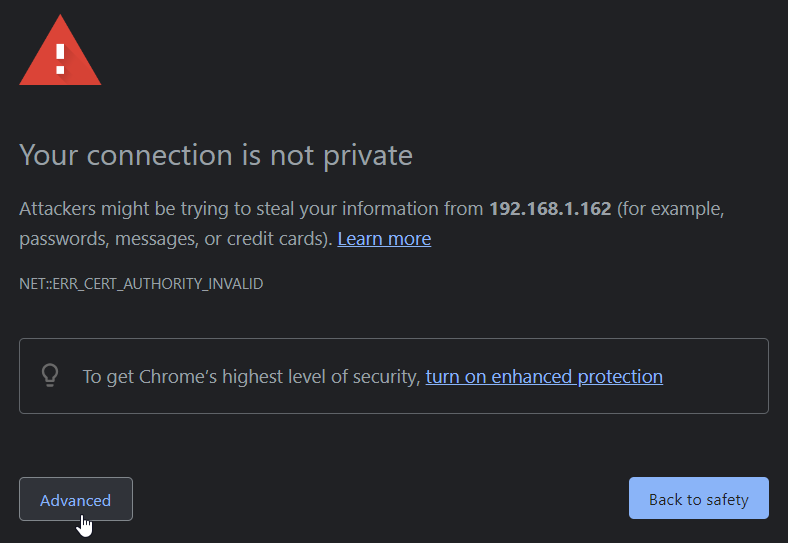Click the word 'private' in the heading
788x543 pixels.
click(x=367, y=155)
